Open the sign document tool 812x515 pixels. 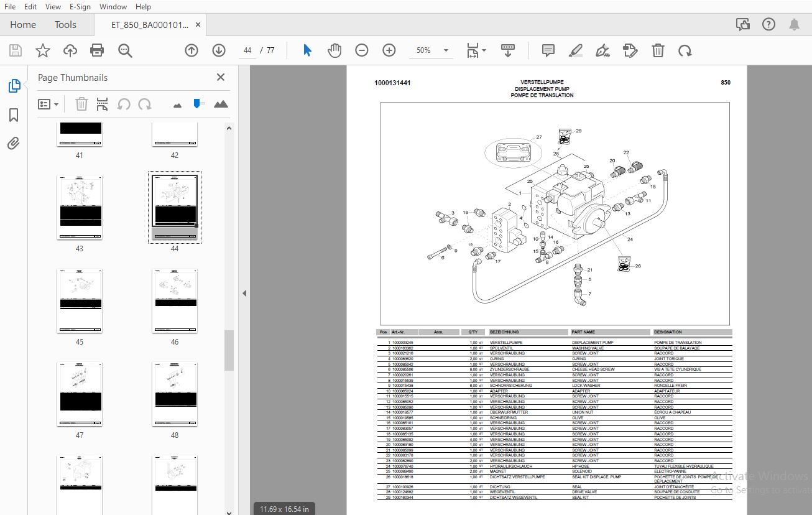pos(602,50)
